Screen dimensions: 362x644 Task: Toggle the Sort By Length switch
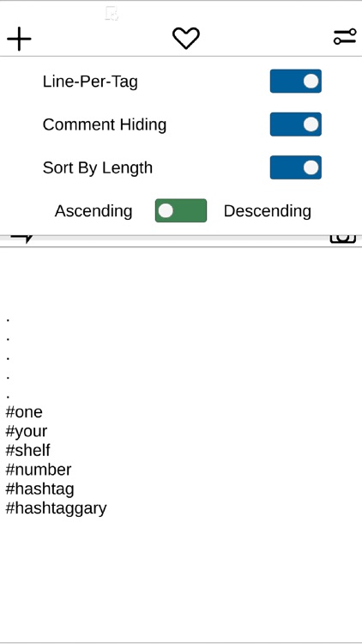tap(295, 167)
